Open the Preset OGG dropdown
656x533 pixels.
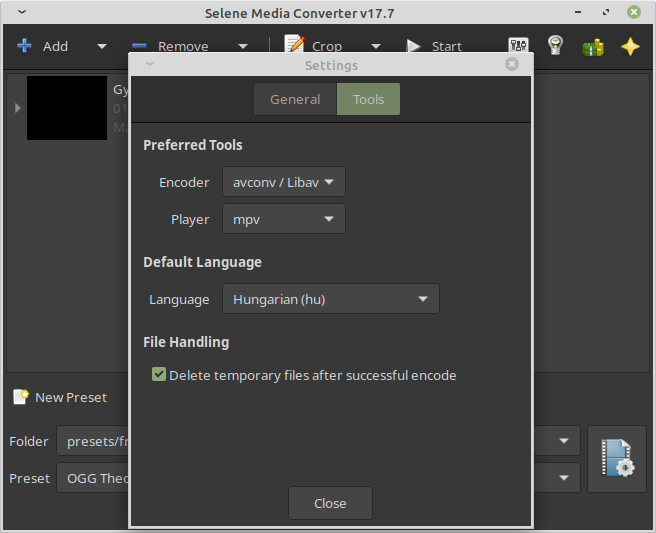pyautogui.click(x=318, y=478)
